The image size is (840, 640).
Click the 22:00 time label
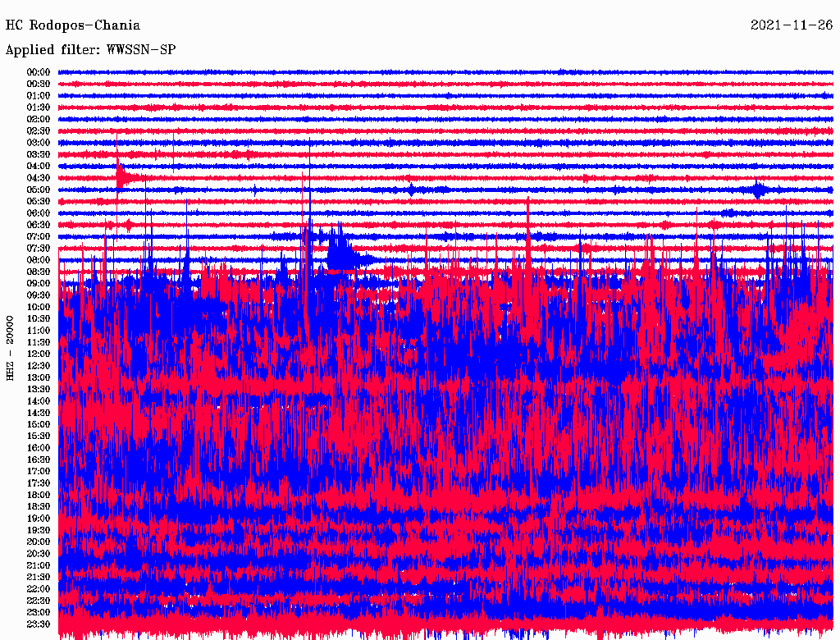click(39, 588)
